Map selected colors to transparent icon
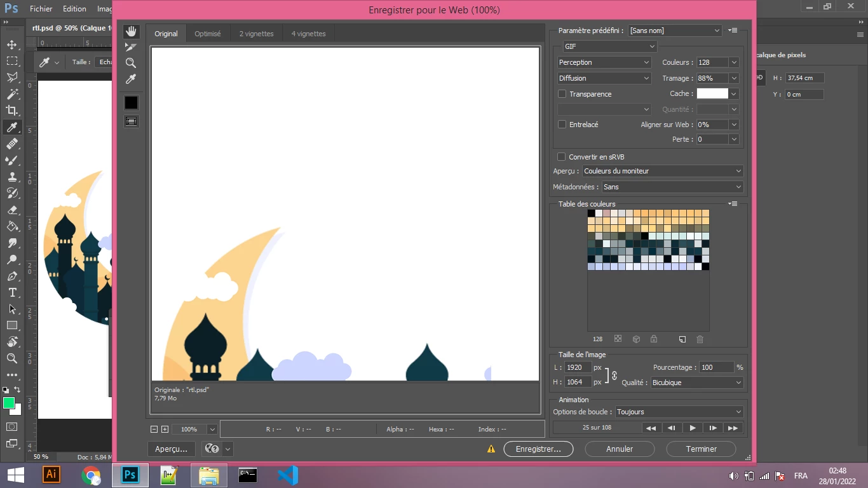Image resolution: width=868 pixels, height=488 pixels. pyautogui.click(x=618, y=339)
